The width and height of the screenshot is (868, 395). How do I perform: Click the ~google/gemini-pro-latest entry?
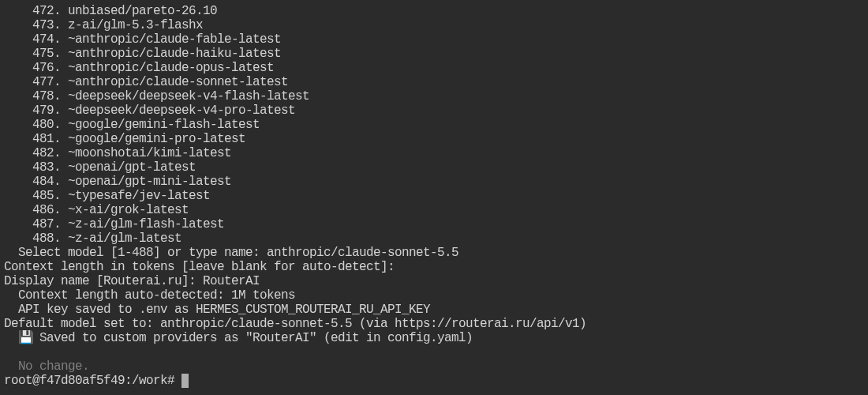pos(157,138)
